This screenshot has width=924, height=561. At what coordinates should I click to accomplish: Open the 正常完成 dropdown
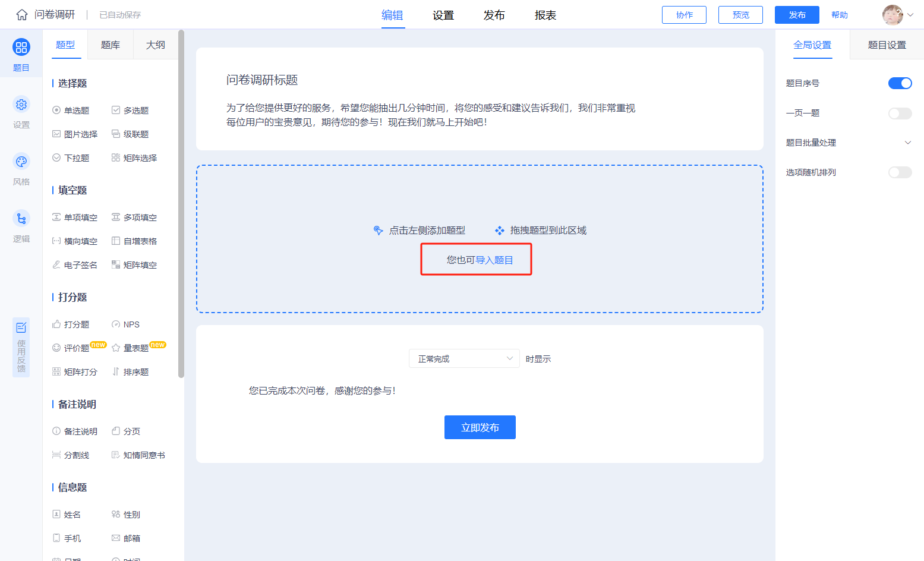coord(464,358)
